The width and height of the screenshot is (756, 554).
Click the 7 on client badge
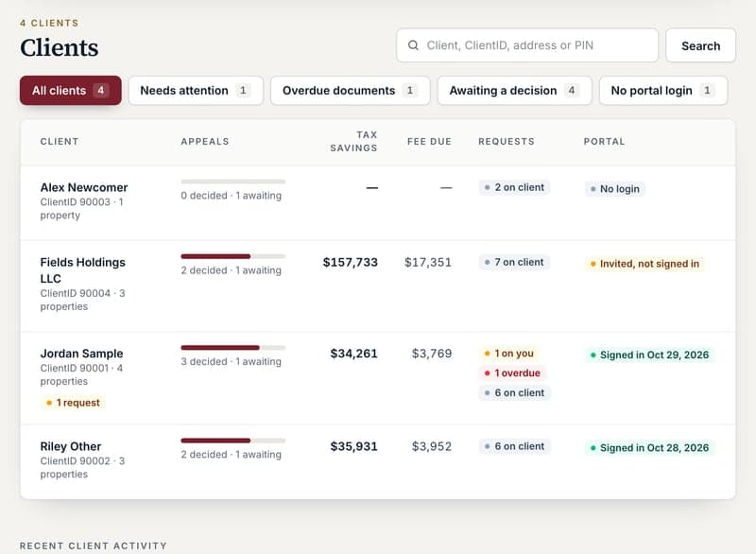pos(514,262)
